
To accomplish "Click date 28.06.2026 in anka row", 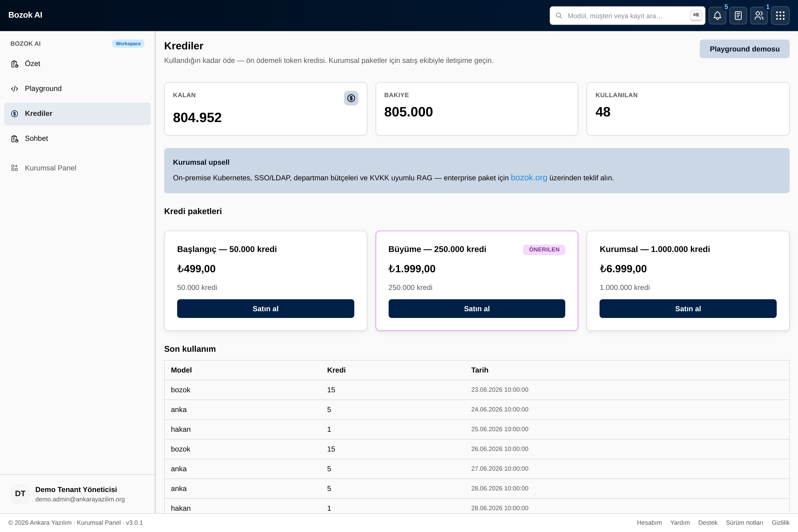I will pyautogui.click(x=500, y=488).
